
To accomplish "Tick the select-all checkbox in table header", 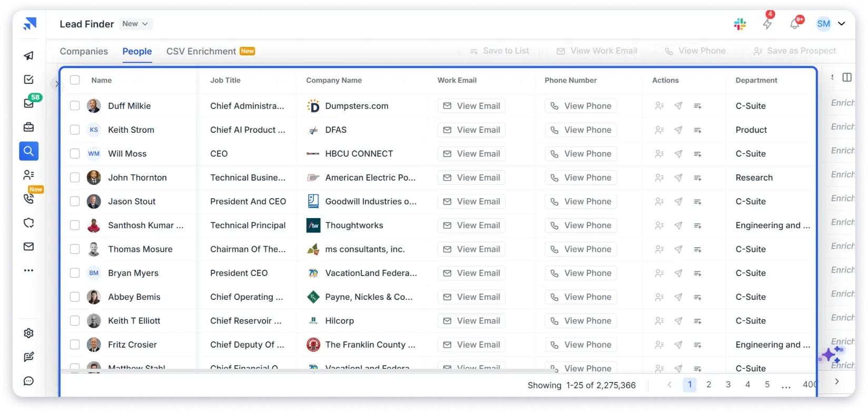I will tap(75, 80).
